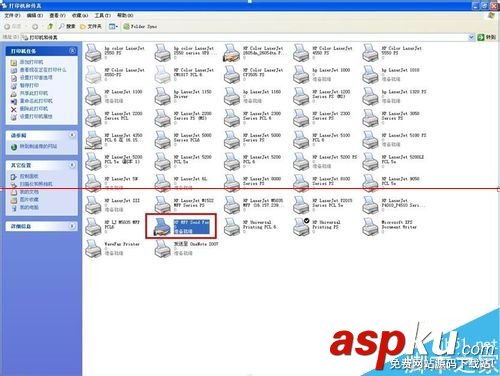Viewport: 500px width, 376px height.
Task: Select HP LaserJet 5200 PS printer
Action: pos(325,162)
